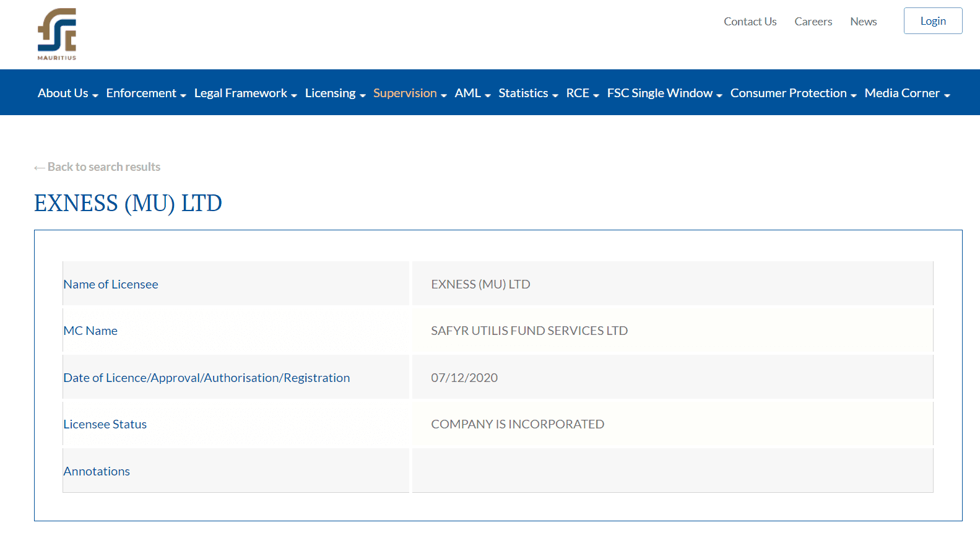Select the date value 07/12/2020
The height and width of the screenshot is (538, 980).
464,378
